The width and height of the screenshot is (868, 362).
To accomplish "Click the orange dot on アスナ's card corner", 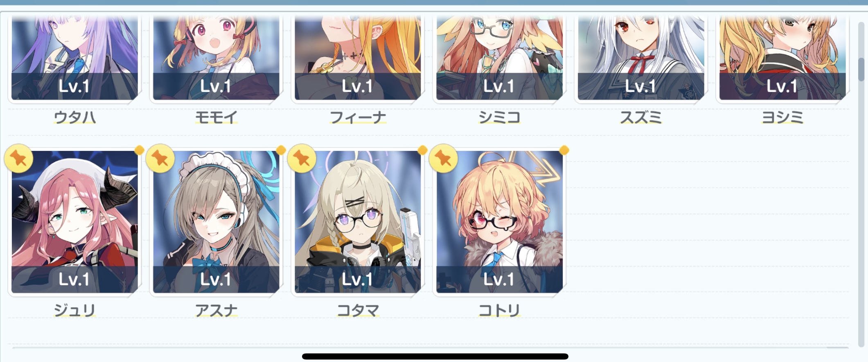I will 281,150.
